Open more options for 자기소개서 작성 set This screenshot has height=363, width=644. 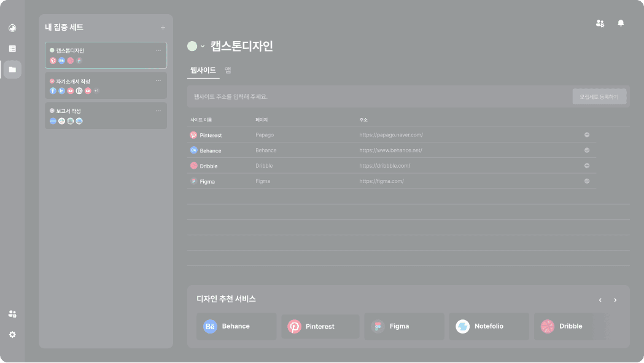158,80
